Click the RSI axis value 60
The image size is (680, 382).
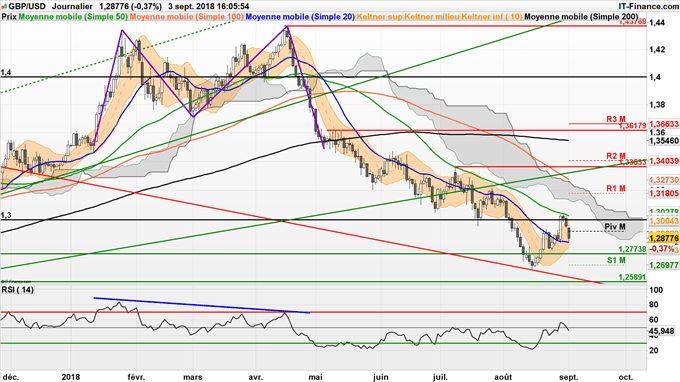click(x=654, y=320)
